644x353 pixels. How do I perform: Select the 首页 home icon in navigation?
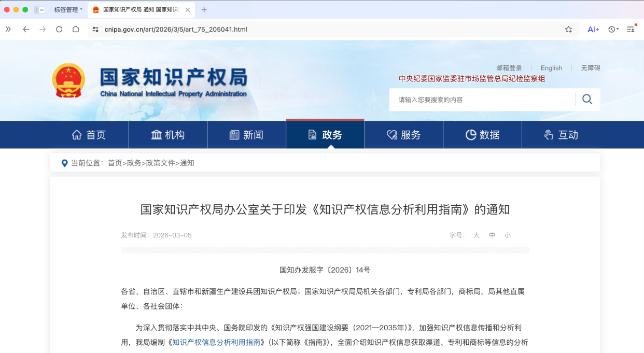tap(76, 134)
